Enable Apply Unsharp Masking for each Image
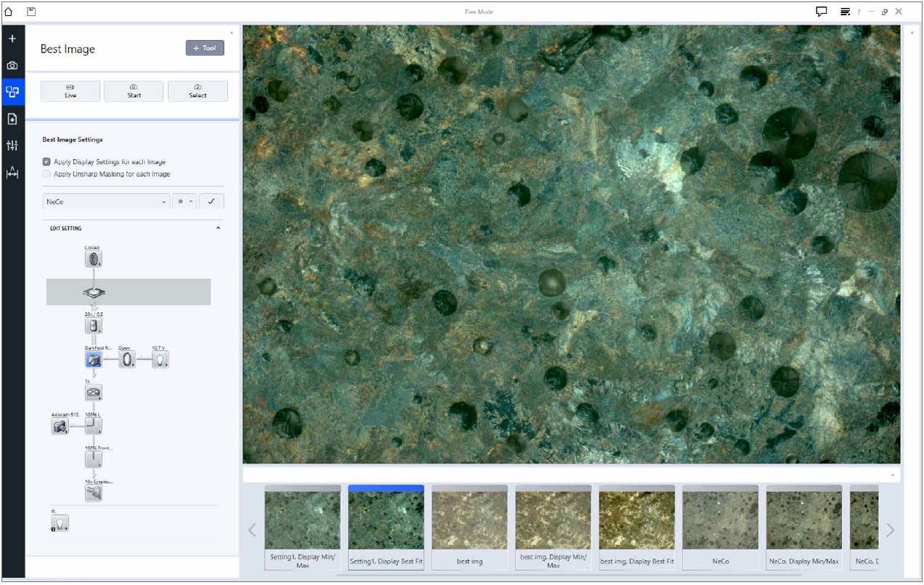Viewport: 924px width, 585px height. 46,174
